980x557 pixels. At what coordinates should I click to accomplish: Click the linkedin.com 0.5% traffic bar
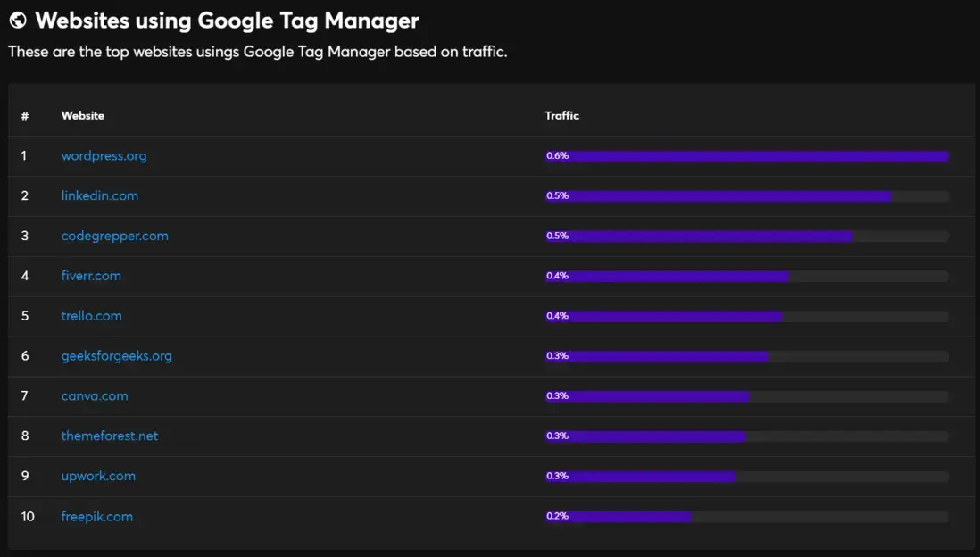tap(747, 195)
